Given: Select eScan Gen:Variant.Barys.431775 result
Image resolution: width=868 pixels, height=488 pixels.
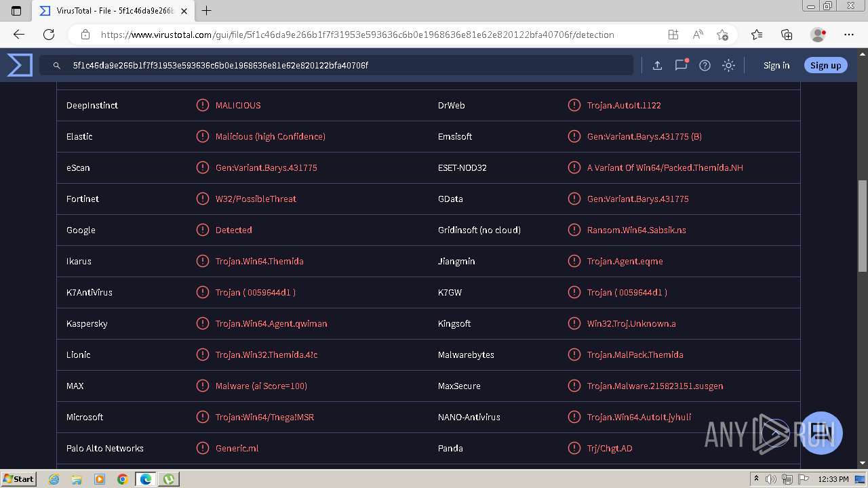Looking at the screenshot, I should 267,167.
